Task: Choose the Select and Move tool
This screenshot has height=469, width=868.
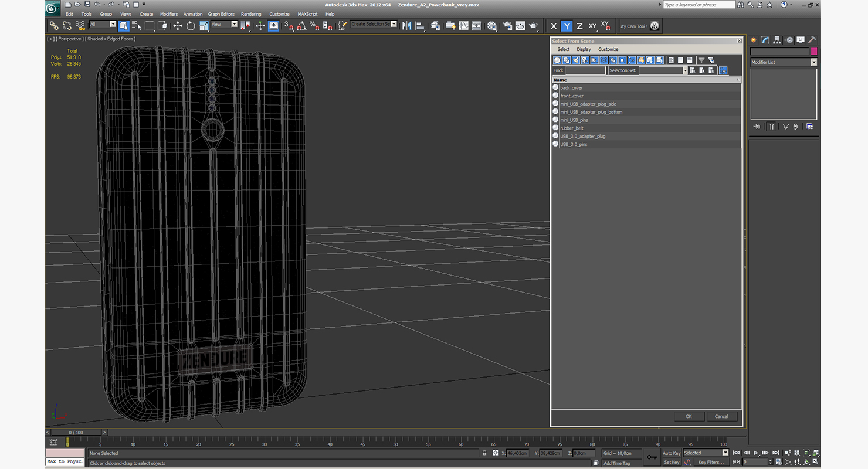Action: [178, 26]
